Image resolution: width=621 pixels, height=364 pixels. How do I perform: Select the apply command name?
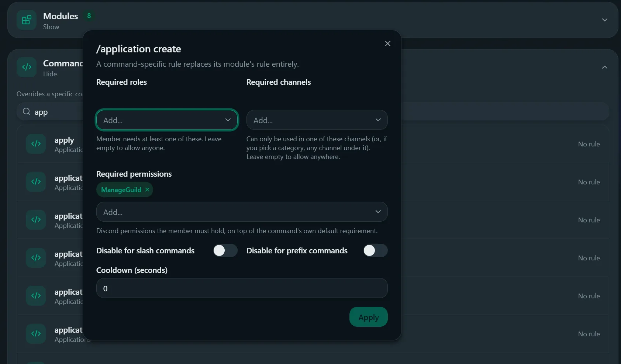point(64,140)
